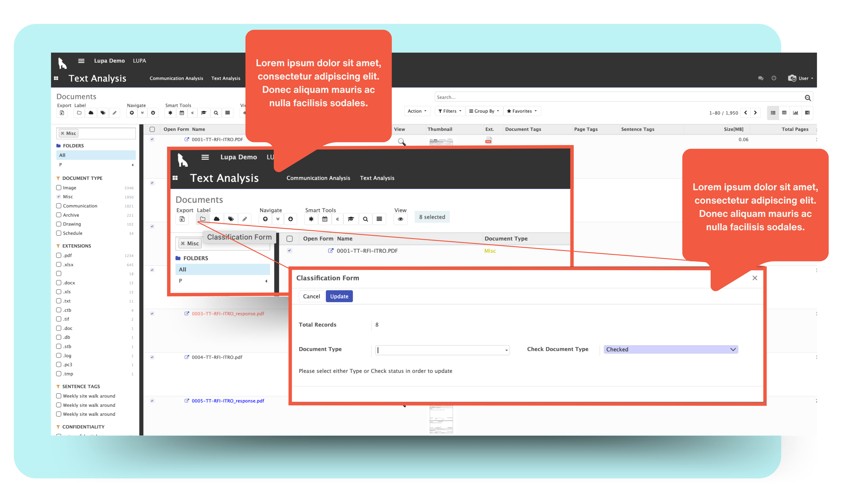Viewport: 868px width, 488px height.
Task: Click the Export document icon in zoomed toolbar
Action: point(182,219)
